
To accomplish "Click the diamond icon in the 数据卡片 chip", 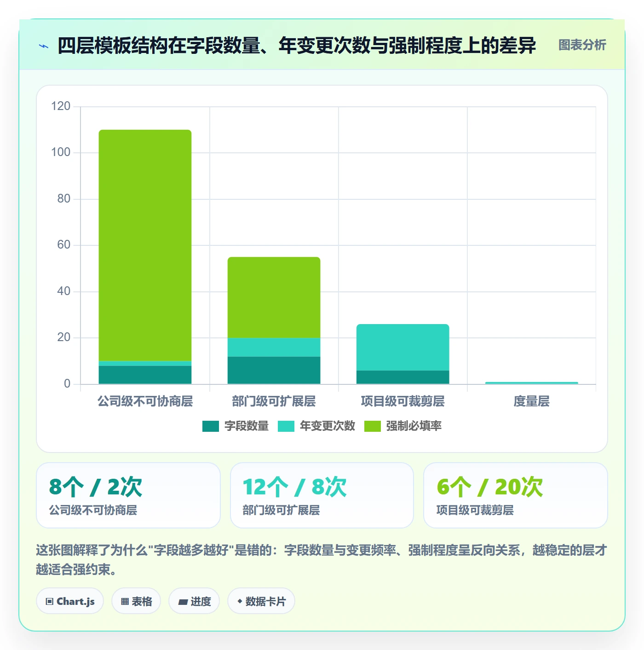I will [x=240, y=601].
